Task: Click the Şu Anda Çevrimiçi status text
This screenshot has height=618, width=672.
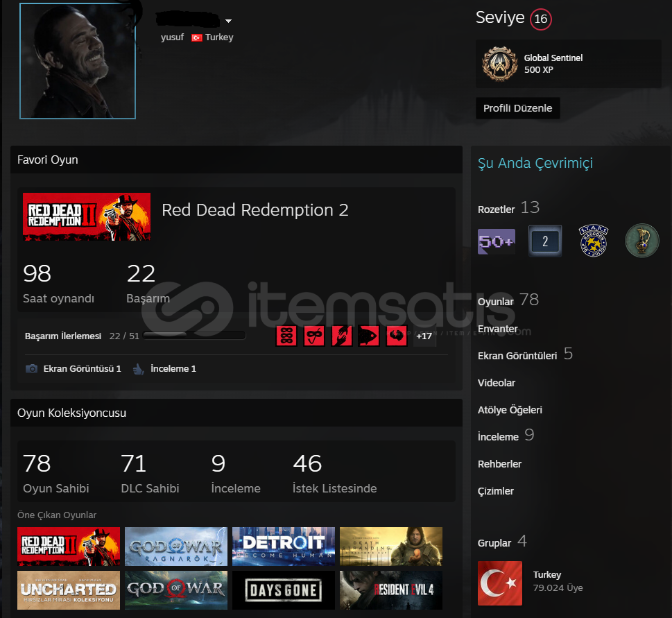Action: pos(535,163)
